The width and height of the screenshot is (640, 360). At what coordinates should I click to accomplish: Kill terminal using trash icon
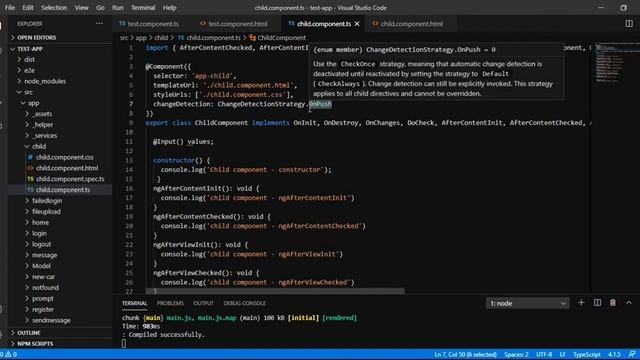pos(613,303)
